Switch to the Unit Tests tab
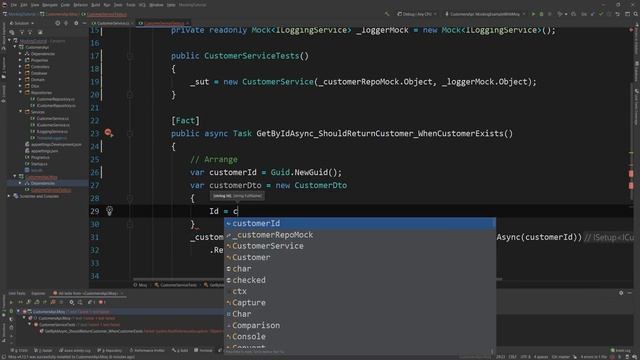Viewport: 640px width, 360px height. pos(17,293)
